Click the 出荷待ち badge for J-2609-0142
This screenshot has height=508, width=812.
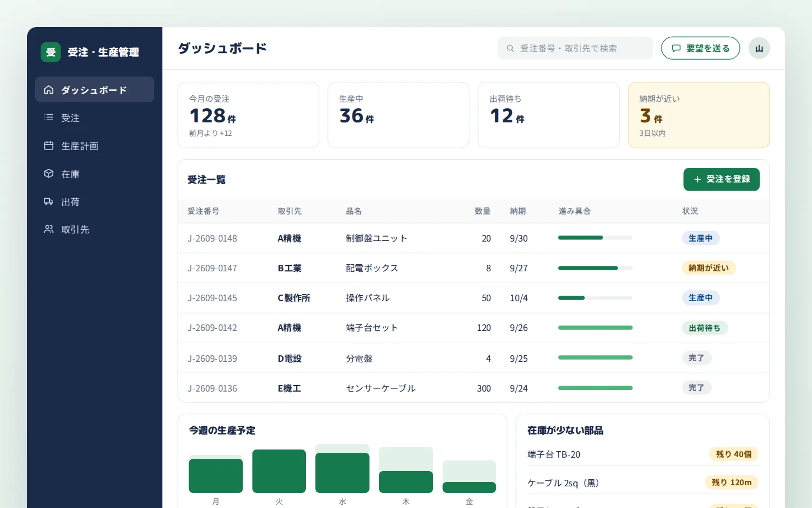click(704, 328)
